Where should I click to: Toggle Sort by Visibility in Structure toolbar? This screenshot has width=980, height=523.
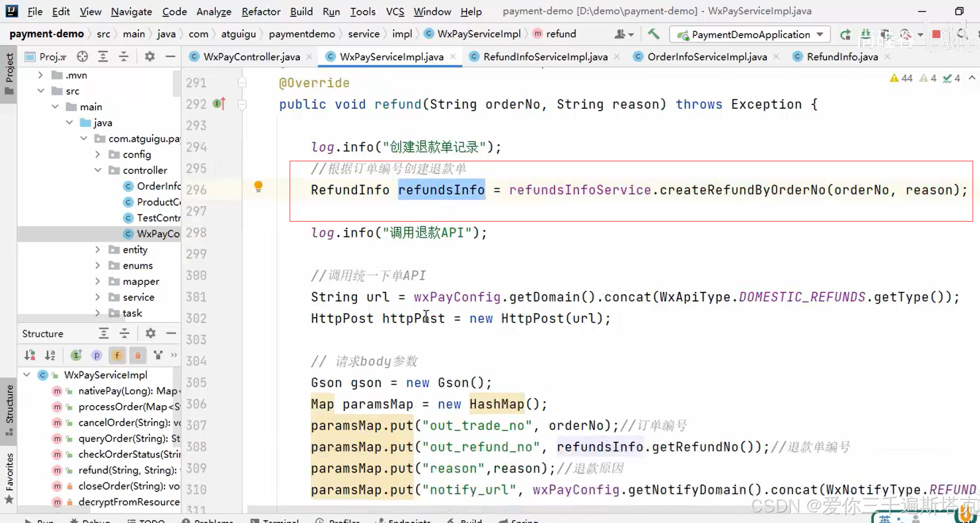[x=30, y=355]
